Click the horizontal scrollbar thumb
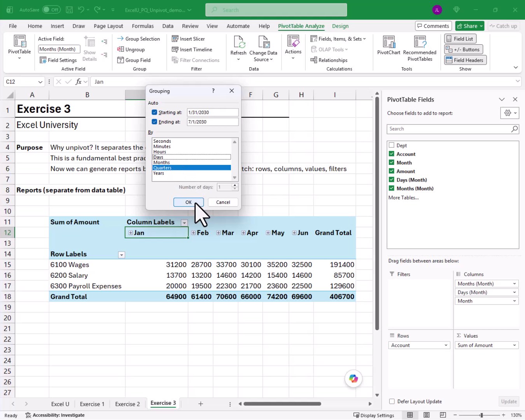The height and width of the screenshot is (420, 525). (282, 404)
